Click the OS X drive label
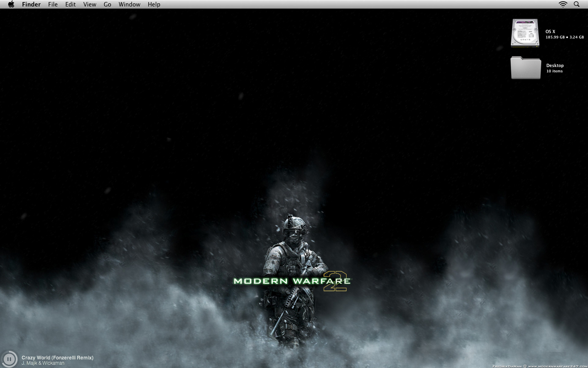This screenshot has height=368, width=588. [x=550, y=31]
